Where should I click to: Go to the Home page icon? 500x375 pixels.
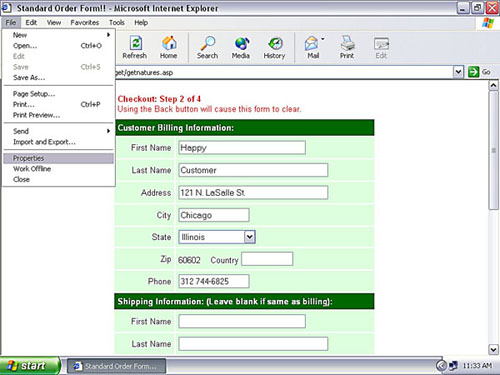[x=169, y=47]
